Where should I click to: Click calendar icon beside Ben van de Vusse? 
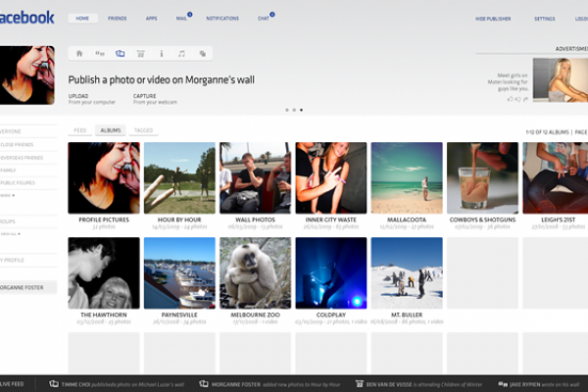pyautogui.click(x=360, y=384)
